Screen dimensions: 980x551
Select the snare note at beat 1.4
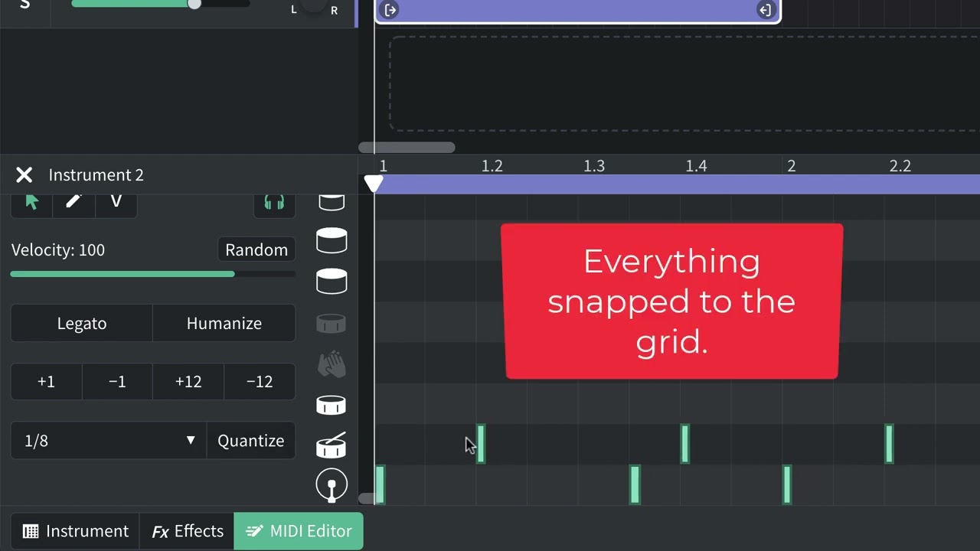[x=685, y=444]
